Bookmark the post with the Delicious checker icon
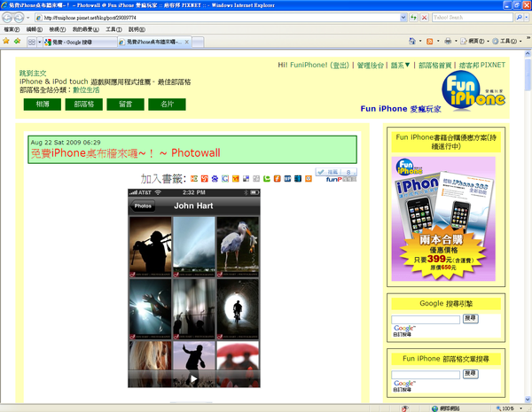Image resolution: width=532 pixels, height=412 pixels. tap(246, 179)
